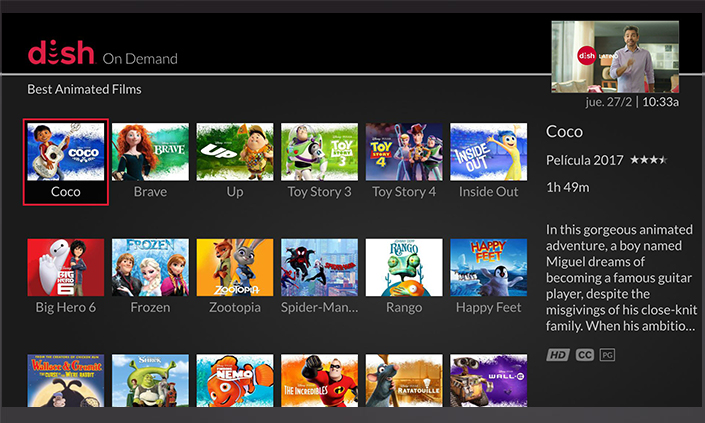This screenshot has width=705, height=423.
Task: Click the "10:33a" clock time
Action: (x=660, y=102)
